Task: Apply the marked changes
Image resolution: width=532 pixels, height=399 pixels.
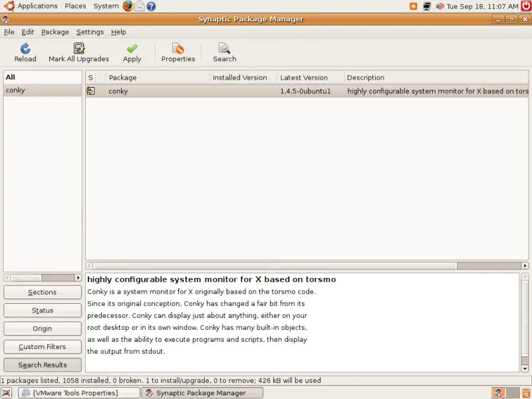Action: click(x=132, y=53)
